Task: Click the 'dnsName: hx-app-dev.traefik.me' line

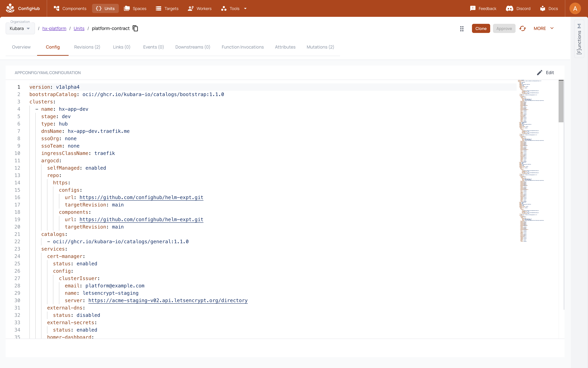Action: 85,131
